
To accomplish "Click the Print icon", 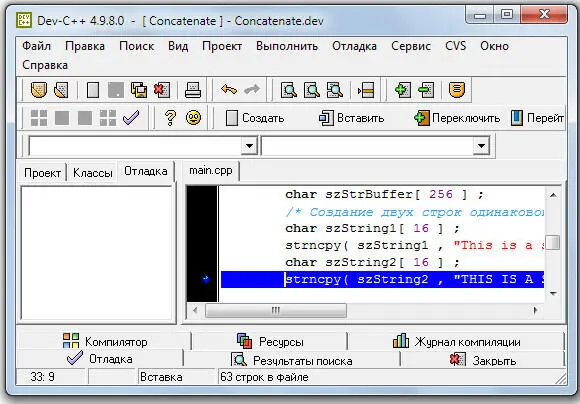I will tap(193, 90).
